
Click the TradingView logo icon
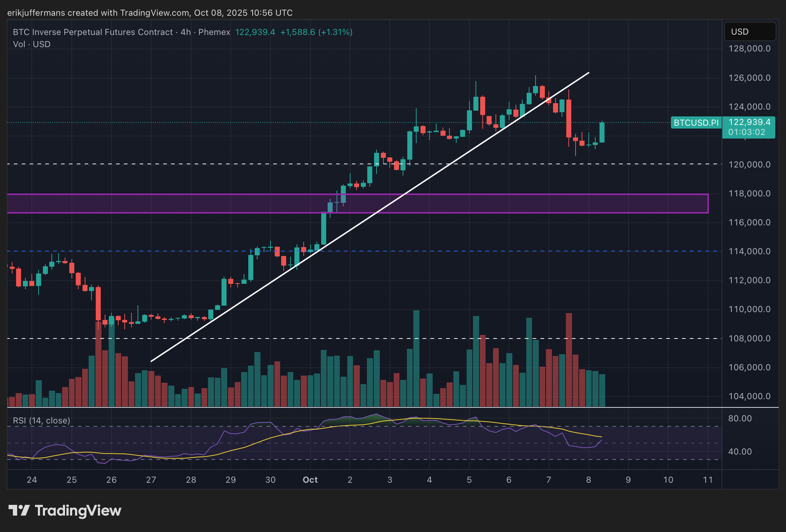coord(19,510)
